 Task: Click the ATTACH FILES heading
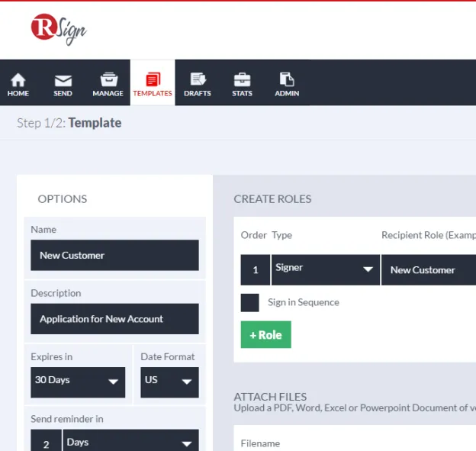(270, 397)
